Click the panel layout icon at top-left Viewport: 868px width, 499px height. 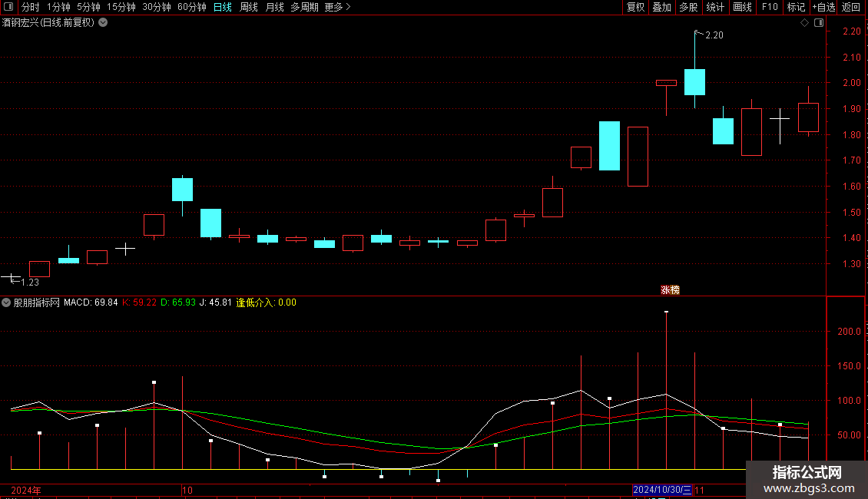(8, 7)
